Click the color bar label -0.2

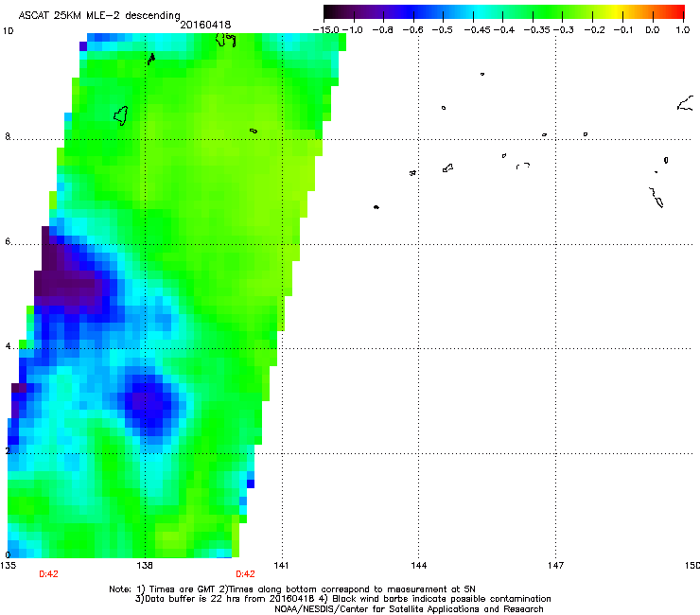(x=595, y=30)
